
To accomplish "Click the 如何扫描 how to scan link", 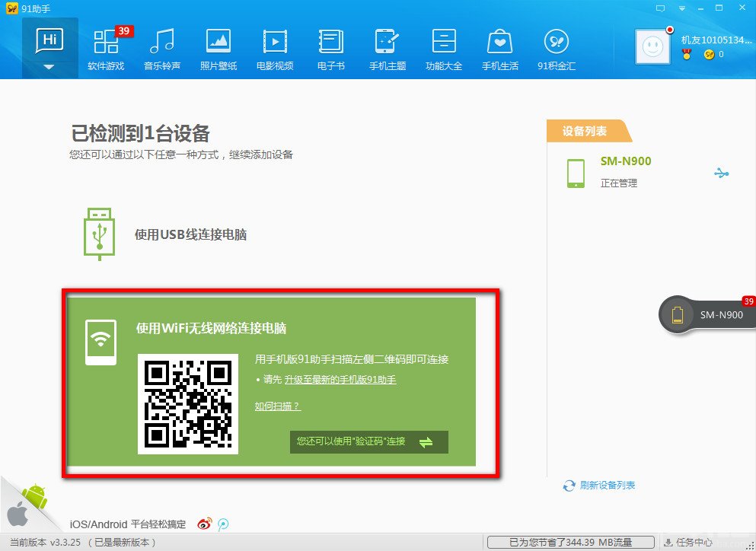I will pyautogui.click(x=278, y=406).
